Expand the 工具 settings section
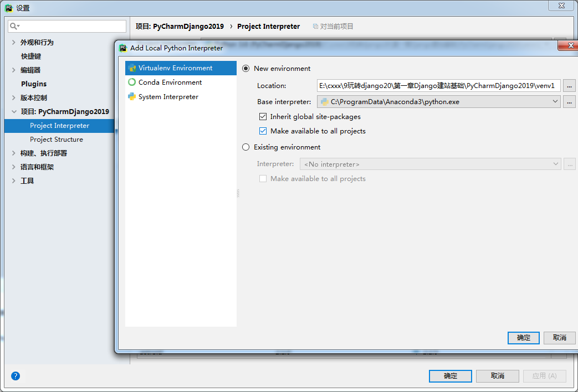The width and height of the screenshot is (578, 392). pyautogui.click(x=14, y=181)
